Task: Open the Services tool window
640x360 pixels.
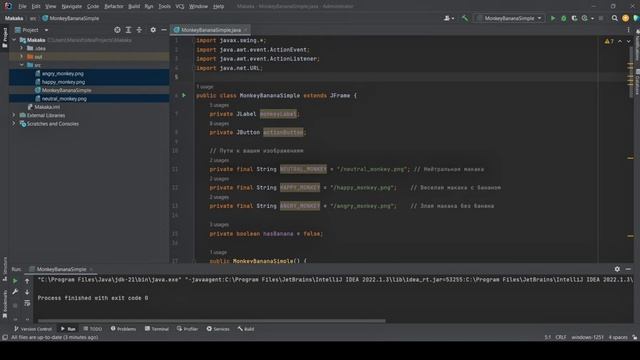Action: [218, 329]
